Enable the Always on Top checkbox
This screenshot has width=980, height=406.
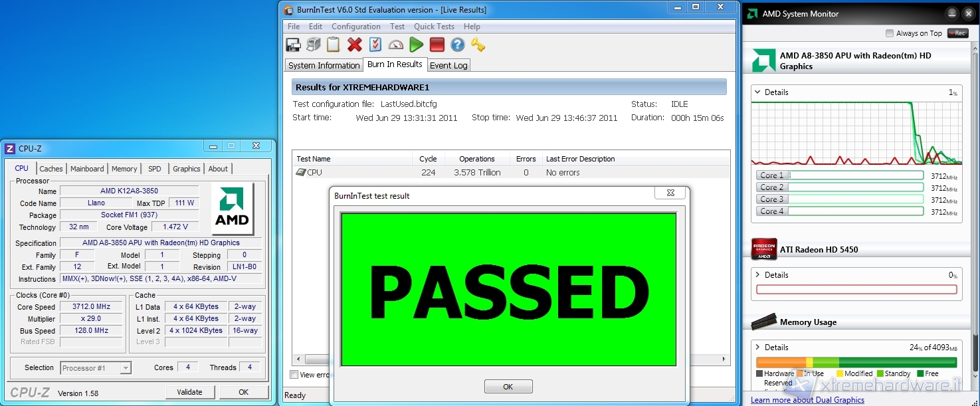pos(890,33)
